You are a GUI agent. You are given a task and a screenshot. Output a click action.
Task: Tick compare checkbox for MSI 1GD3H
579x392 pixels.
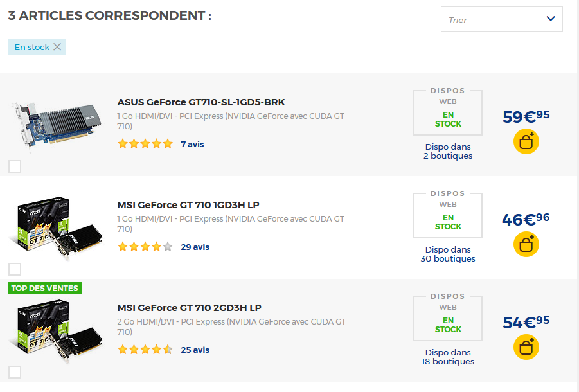[15, 269]
